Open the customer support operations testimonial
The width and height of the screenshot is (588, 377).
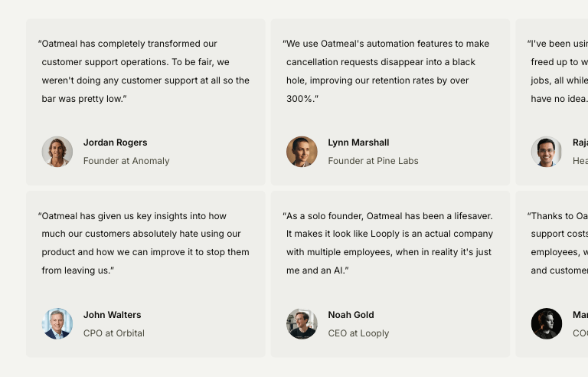click(145, 71)
